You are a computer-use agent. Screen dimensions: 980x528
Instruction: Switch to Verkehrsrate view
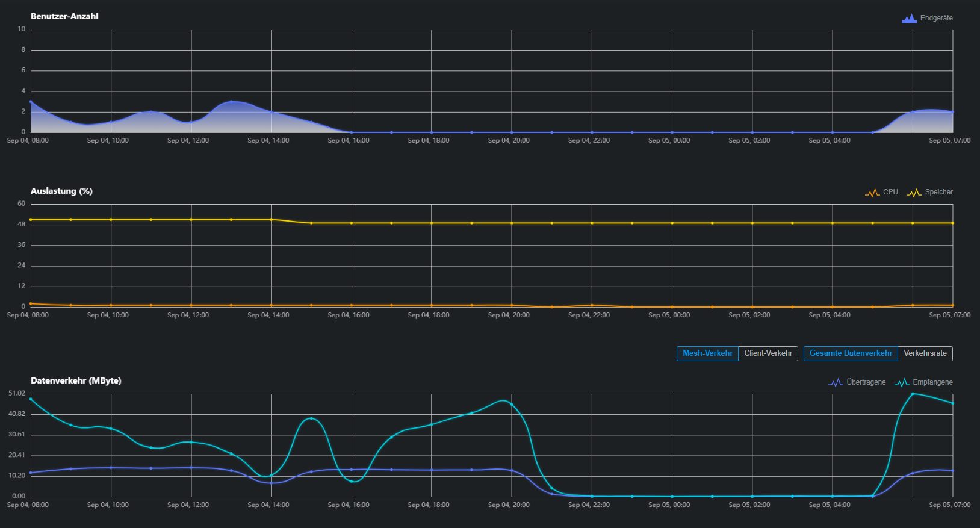pos(925,353)
